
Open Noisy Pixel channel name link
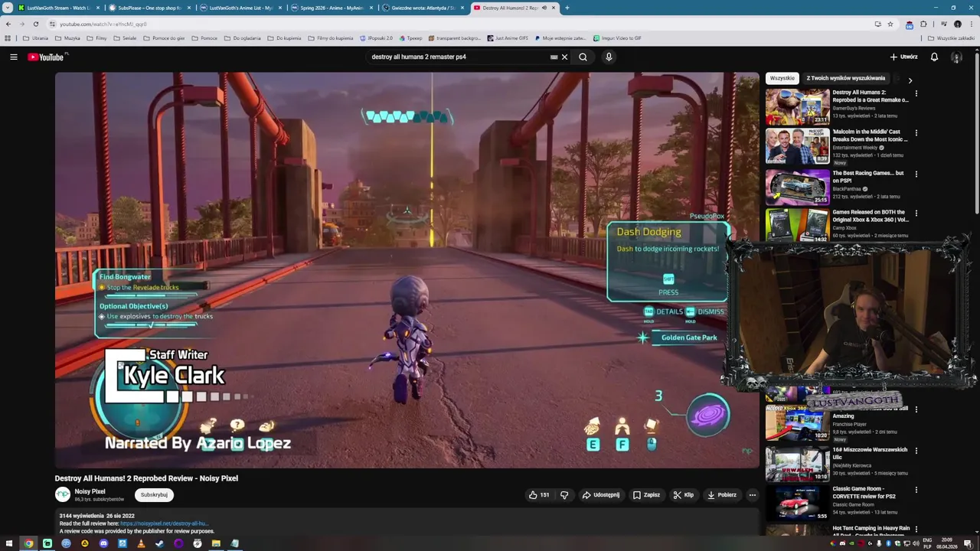tap(90, 491)
